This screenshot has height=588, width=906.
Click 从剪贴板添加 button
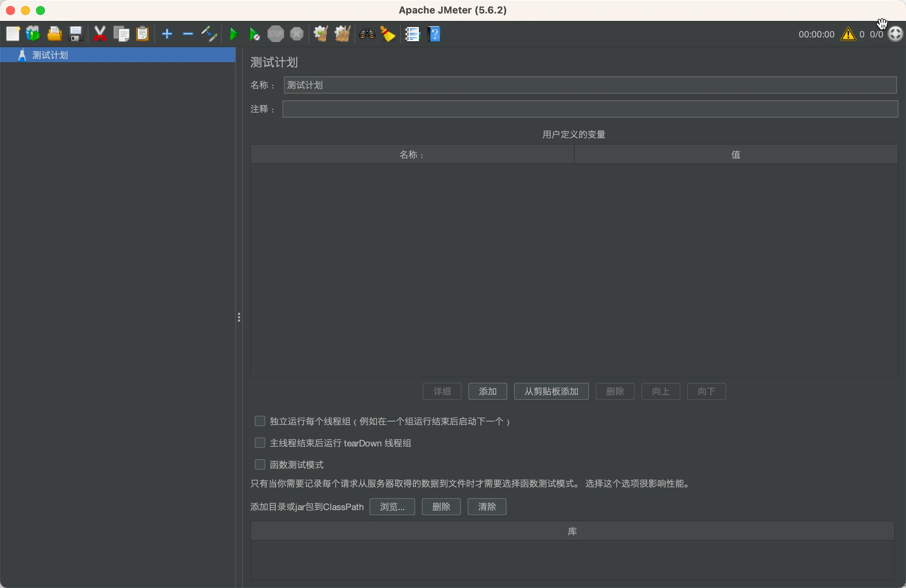551,391
